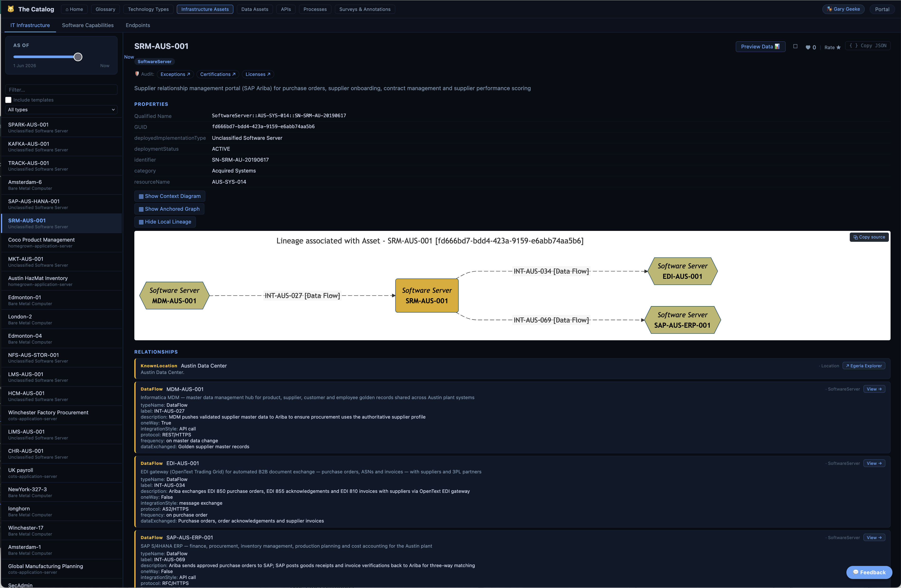The width and height of the screenshot is (901, 588).
Task: Hide Local Lineage diagram
Action: 165,222
